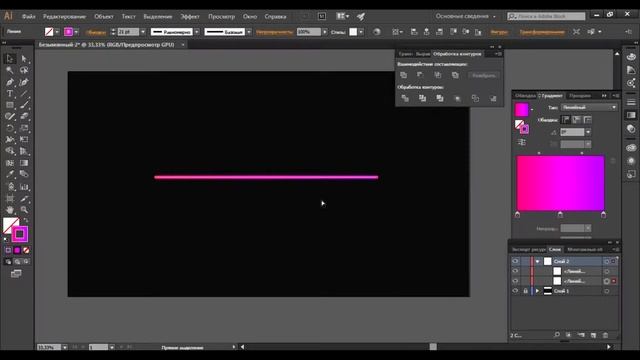Select the Artboard tool
The image size is (640, 360).
tap(10, 198)
